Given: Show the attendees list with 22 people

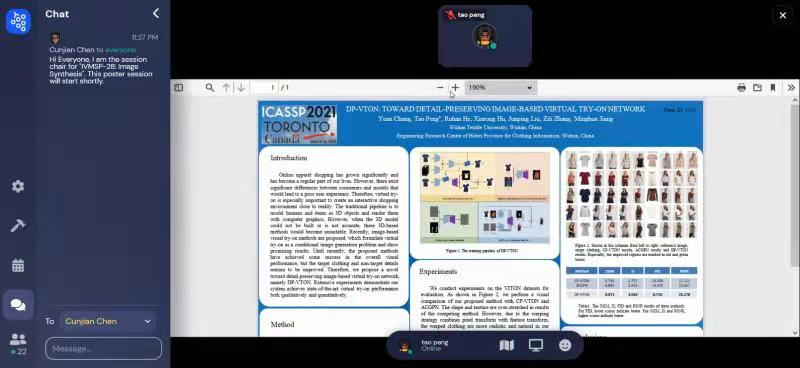Looking at the screenshot, I should click(18, 344).
